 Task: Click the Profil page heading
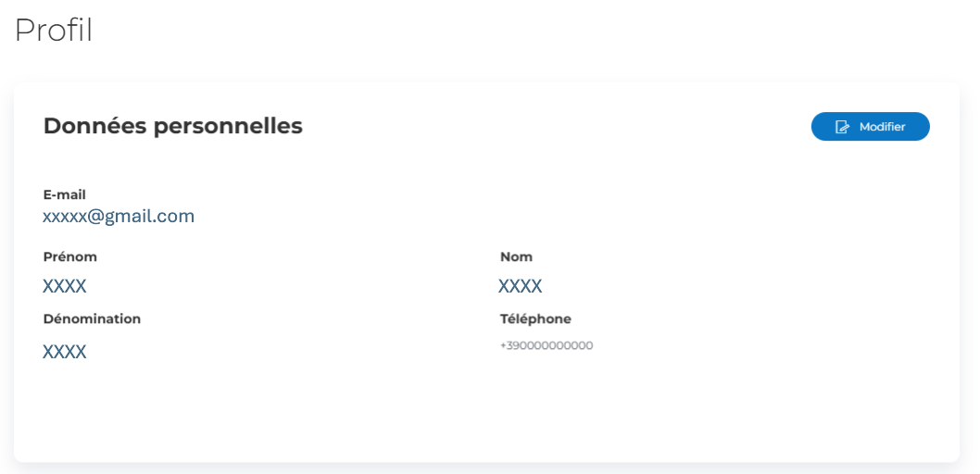[53, 30]
